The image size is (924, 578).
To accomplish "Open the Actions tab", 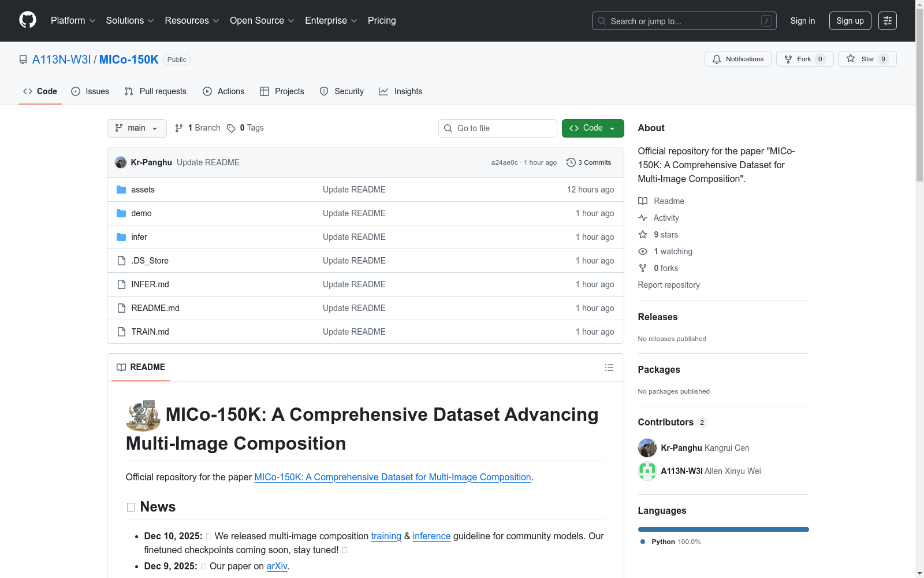I will pos(223,91).
